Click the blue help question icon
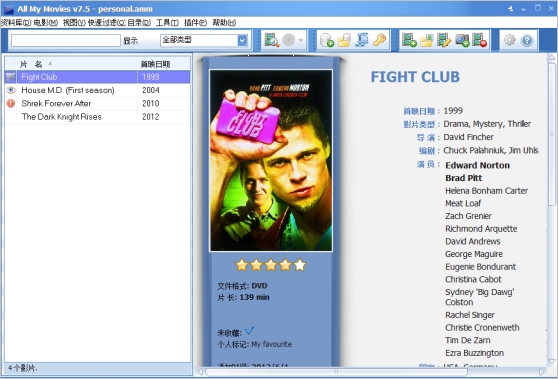 tap(527, 41)
